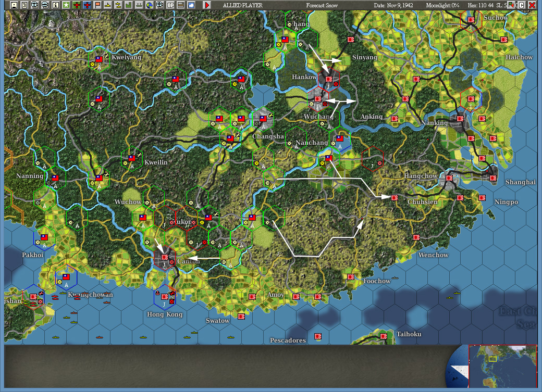Click the ALLIED PLAYER label
The height and width of the screenshot is (392, 542).
pyautogui.click(x=243, y=5)
